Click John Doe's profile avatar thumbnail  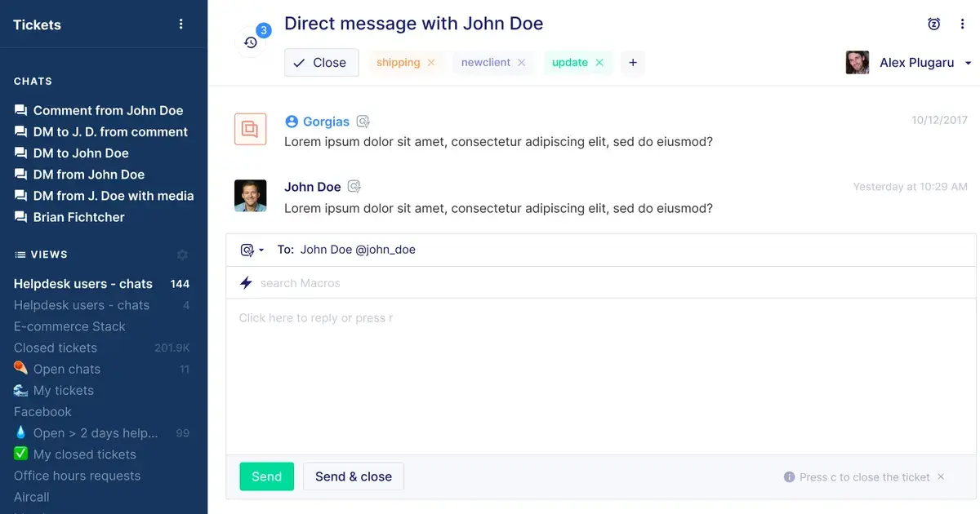pos(250,195)
